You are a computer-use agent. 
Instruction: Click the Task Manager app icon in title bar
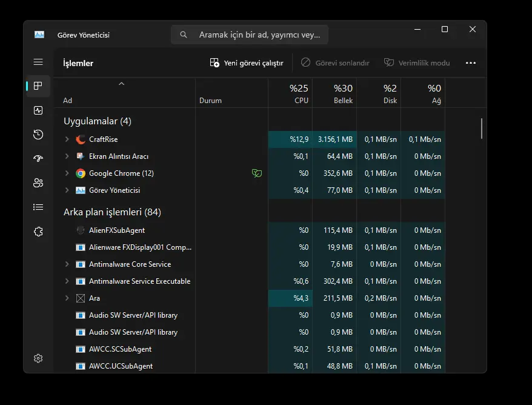(x=39, y=35)
